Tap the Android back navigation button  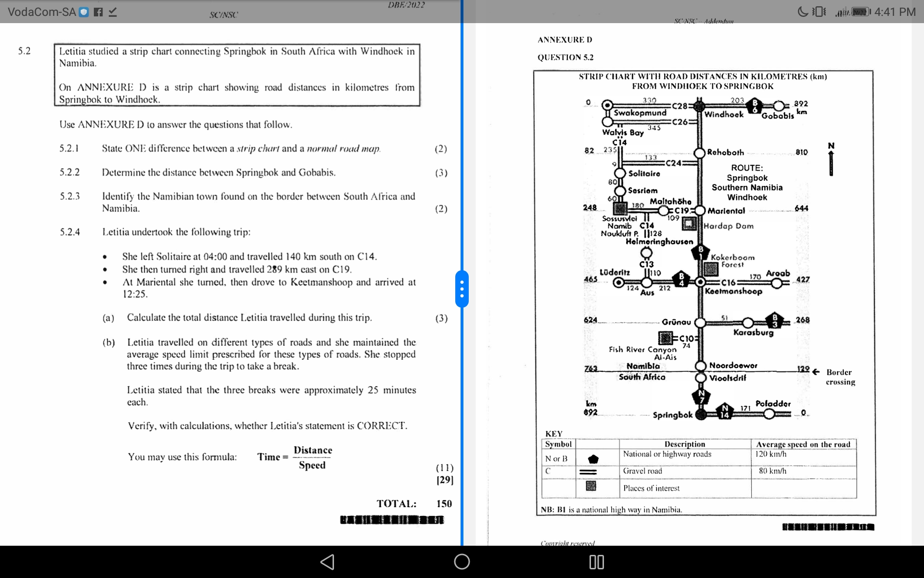tap(328, 562)
